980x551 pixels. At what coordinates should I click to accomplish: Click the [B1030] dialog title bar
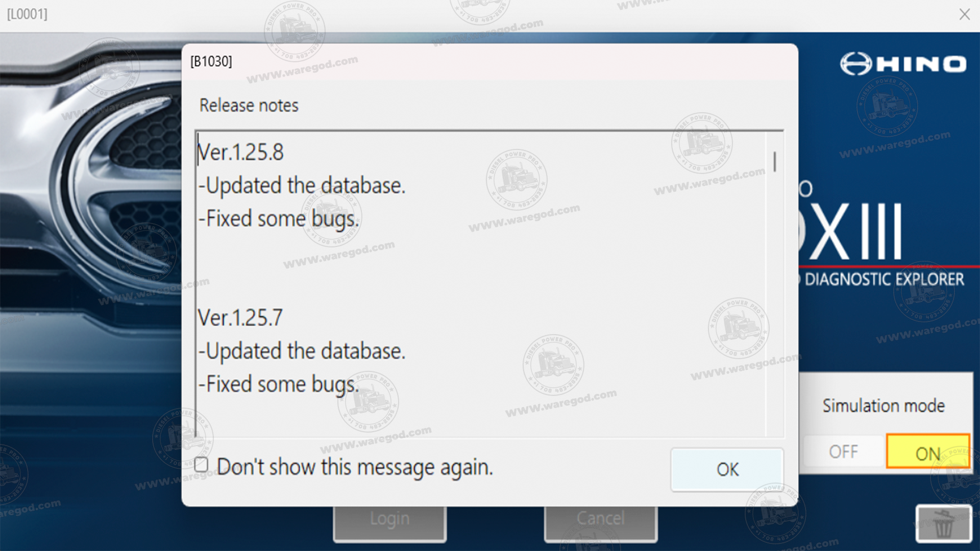point(489,62)
